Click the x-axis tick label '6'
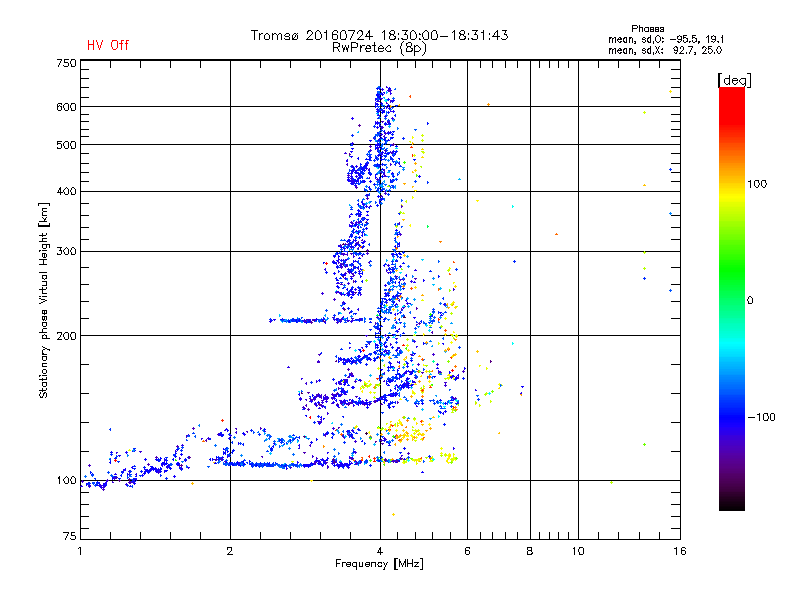This screenshot has width=800, height=600. click(x=467, y=551)
